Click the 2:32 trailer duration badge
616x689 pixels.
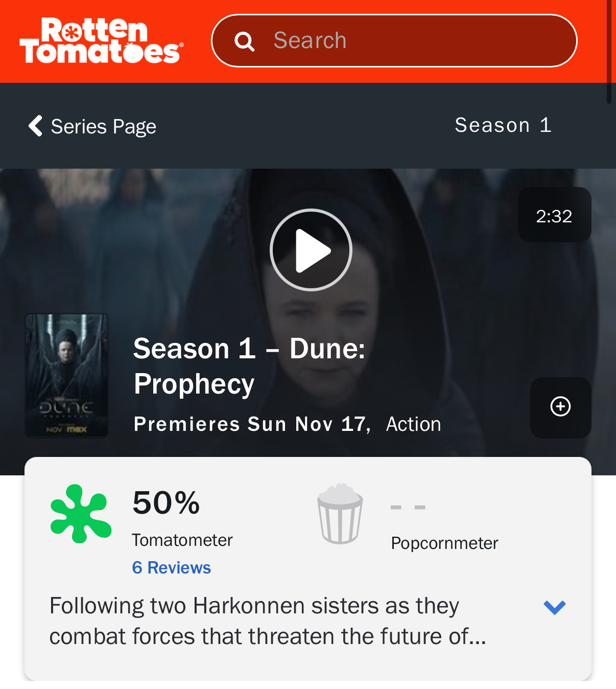point(554,215)
